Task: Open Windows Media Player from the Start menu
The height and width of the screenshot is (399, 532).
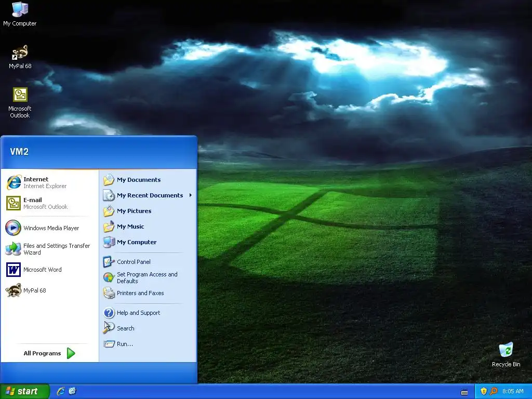Action: click(x=49, y=228)
